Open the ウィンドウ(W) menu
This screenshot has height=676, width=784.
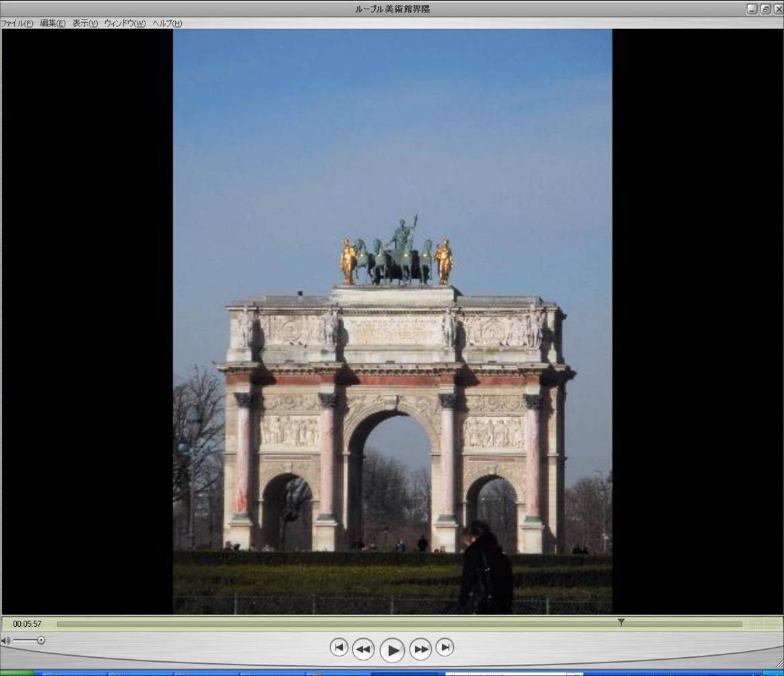125,23
